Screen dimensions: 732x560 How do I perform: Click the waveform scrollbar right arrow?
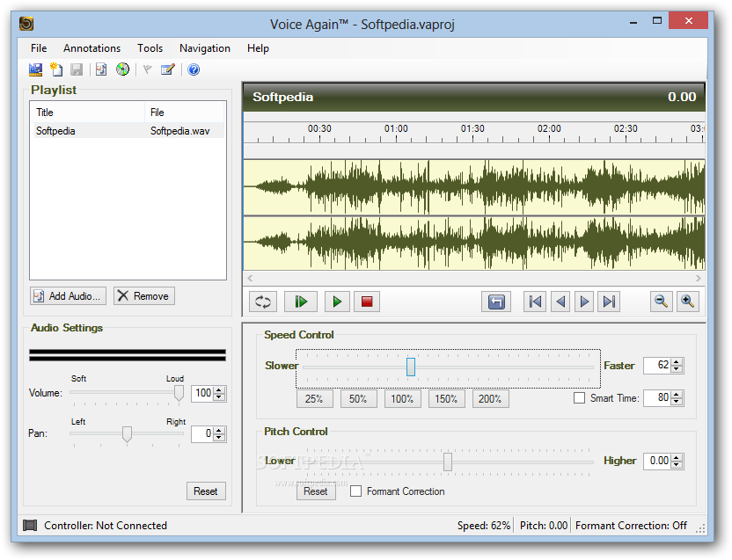pos(699,278)
